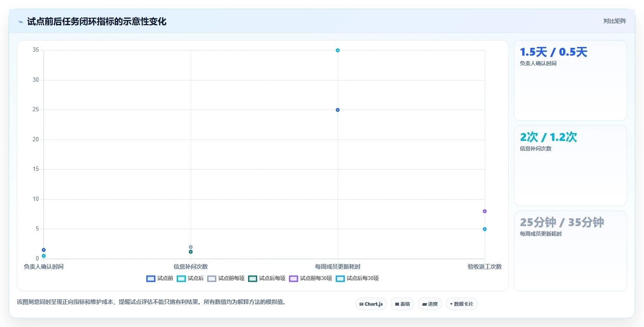This screenshot has width=644, height=327.
Task: Click the 1.5天 / 0.5天 card value
Action: [x=553, y=52]
